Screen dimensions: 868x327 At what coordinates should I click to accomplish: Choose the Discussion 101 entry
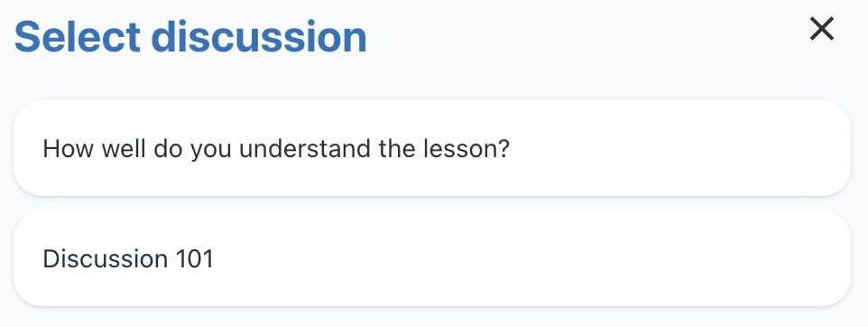click(432, 258)
